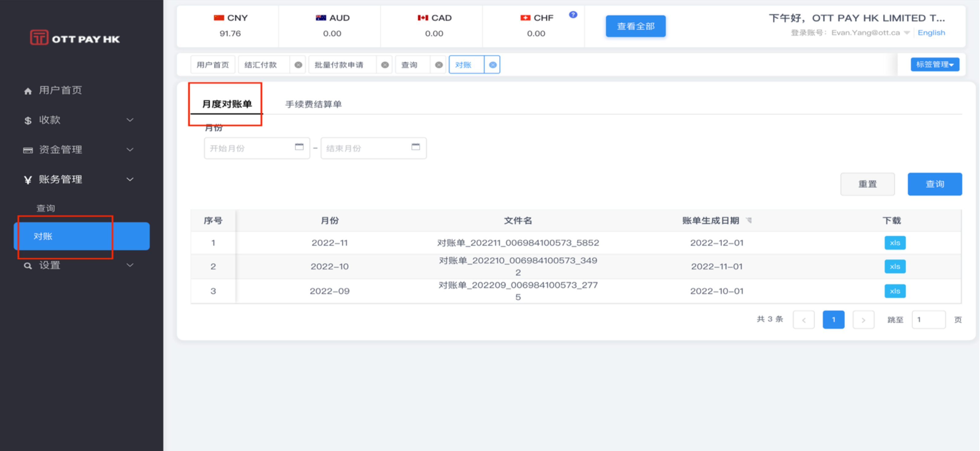Collapse the 账务管理 sidebar menu
The height and width of the screenshot is (451, 980).
click(130, 180)
